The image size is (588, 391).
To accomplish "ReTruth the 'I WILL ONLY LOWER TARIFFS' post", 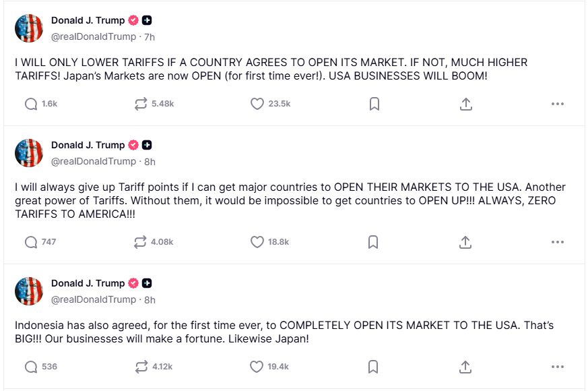I will [141, 104].
